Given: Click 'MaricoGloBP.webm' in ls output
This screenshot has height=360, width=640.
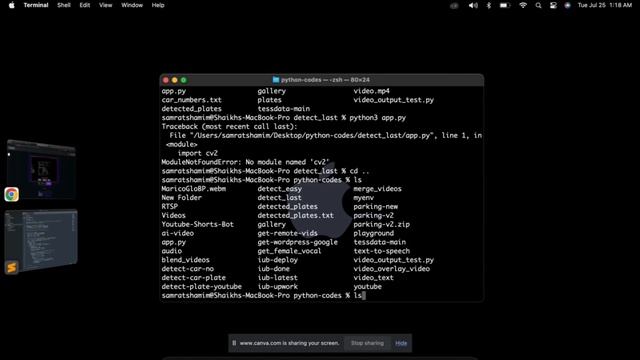Looking at the screenshot, I should point(193,189).
